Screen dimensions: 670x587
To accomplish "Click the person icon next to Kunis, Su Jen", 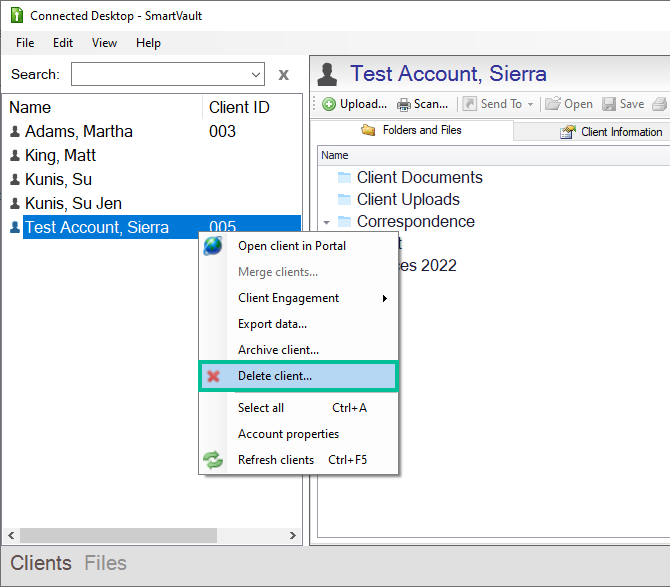I will click(x=15, y=203).
